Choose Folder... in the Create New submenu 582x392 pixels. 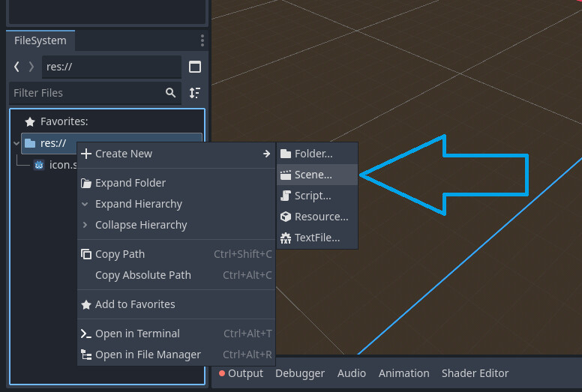(x=313, y=154)
